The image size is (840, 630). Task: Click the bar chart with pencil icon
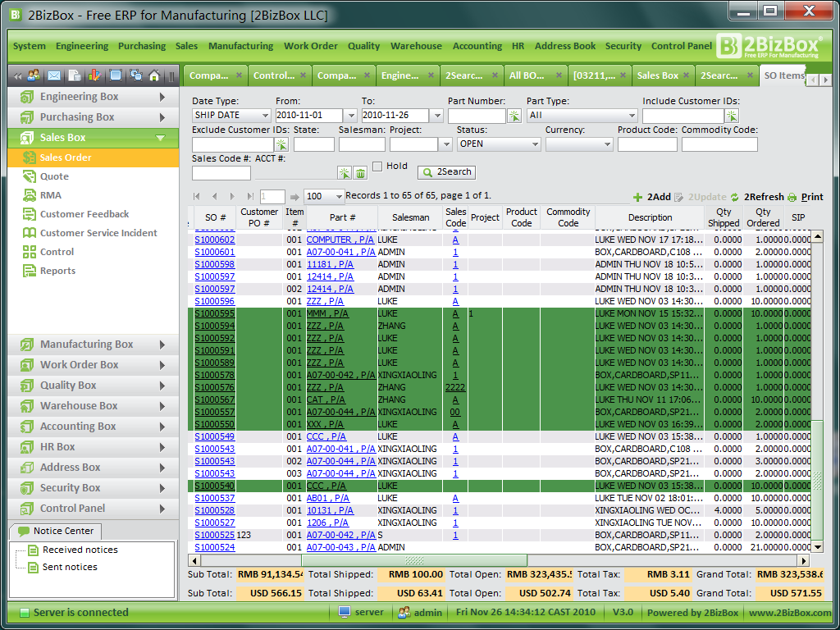(x=94, y=75)
